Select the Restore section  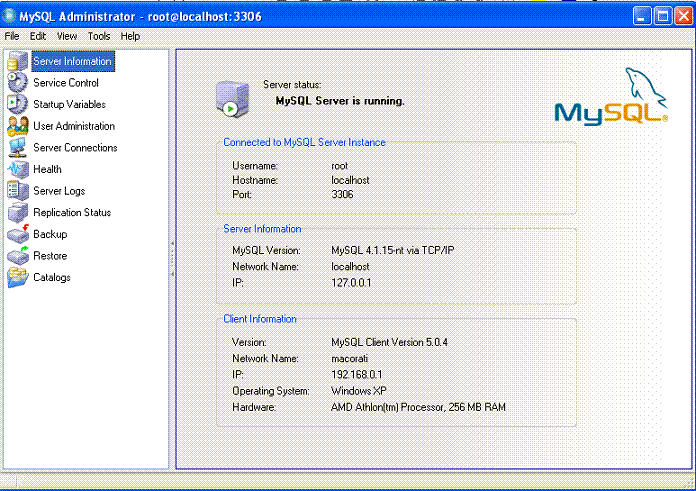click(50, 256)
